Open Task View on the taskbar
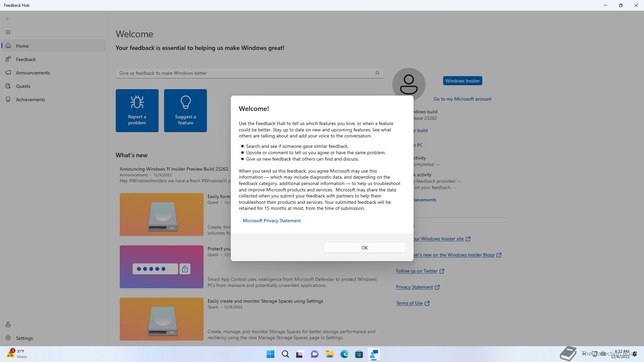This screenshot has height=362, width=644. [x=300, y=354]
